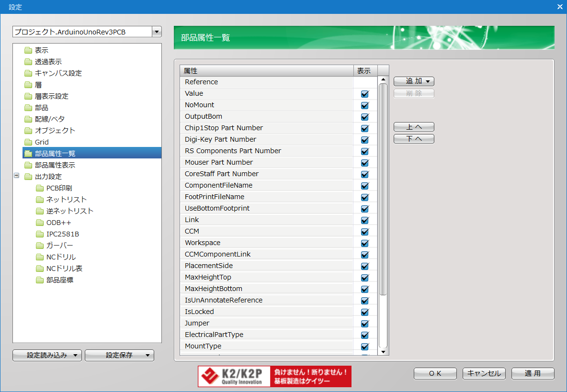Click the folder icon beside 配線/ベタ
Image resolution: width=567 pixels, height=392 pixels.
point(28,119)
